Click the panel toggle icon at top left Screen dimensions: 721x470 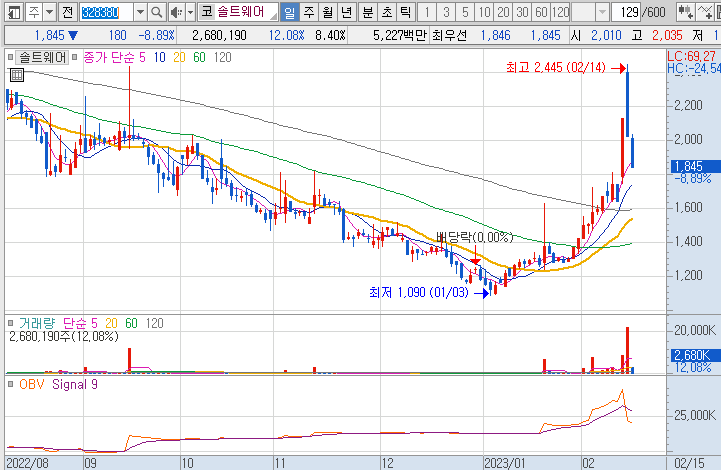(14, 12)
